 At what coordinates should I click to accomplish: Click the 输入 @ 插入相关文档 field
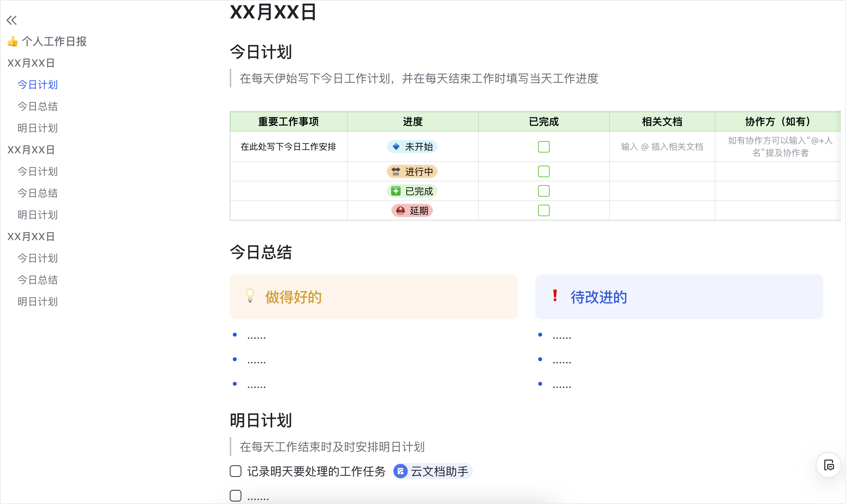tap(662, 147)
